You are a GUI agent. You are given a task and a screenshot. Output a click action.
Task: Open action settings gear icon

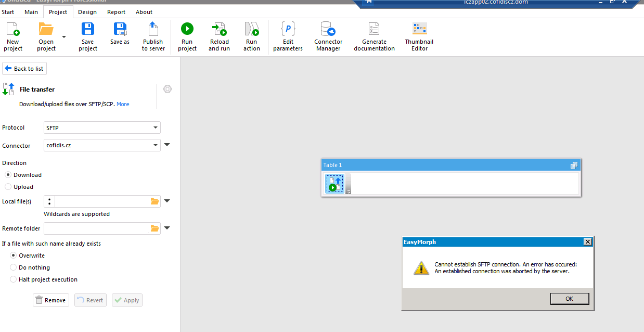point(168,89)
